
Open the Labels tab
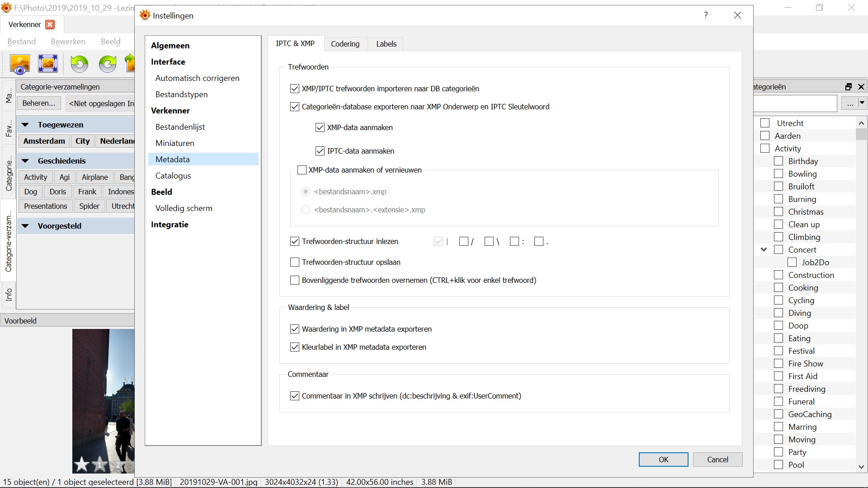click(386, 44)
